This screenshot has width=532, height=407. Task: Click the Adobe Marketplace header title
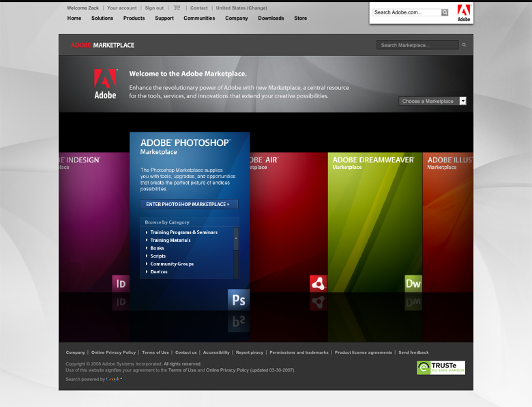[x=102, y=45]
